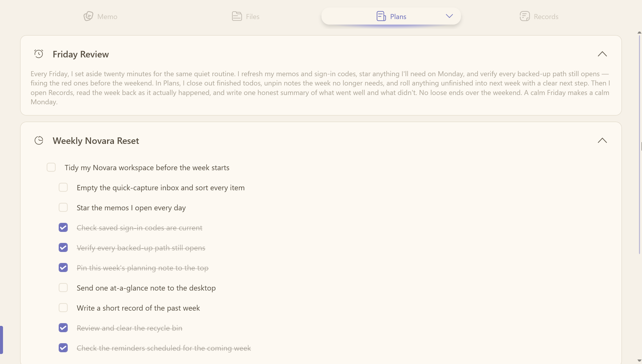This screenshot has height=364, width=642.
Task: Check 'Write a short record of the past week'
Action: click(63, 308)
